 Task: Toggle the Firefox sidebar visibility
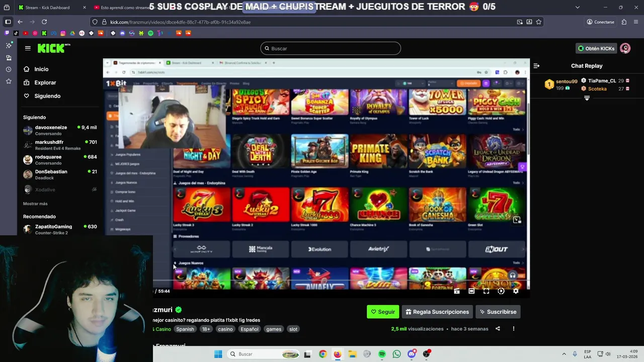tap(8, 22)
